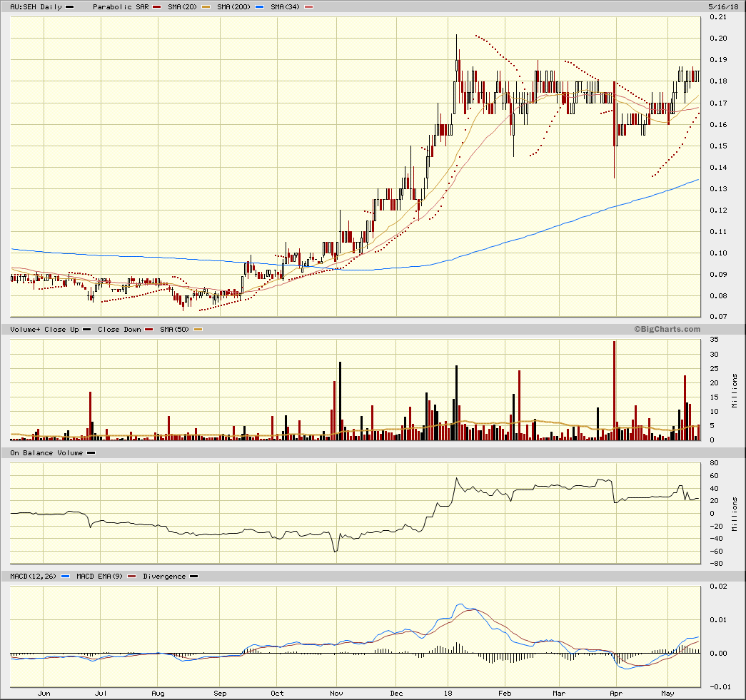The width and height of the screenshot is (746, 700).
Task: Click the 0.01 MACD axis value
Action: [718, 620]
